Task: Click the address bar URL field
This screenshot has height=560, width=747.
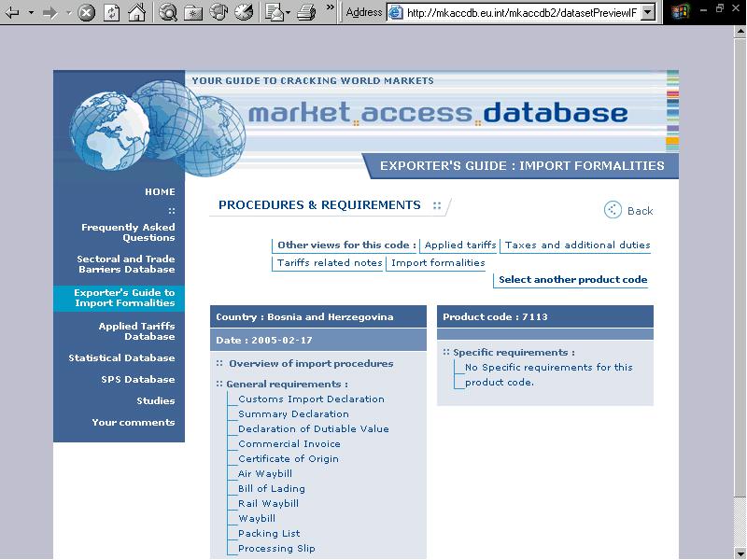Action: point(521,13)
